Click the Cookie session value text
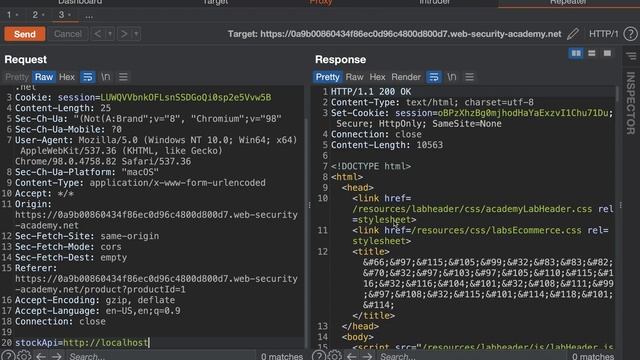Screen dimensions: 640x360 click(185, 97)
